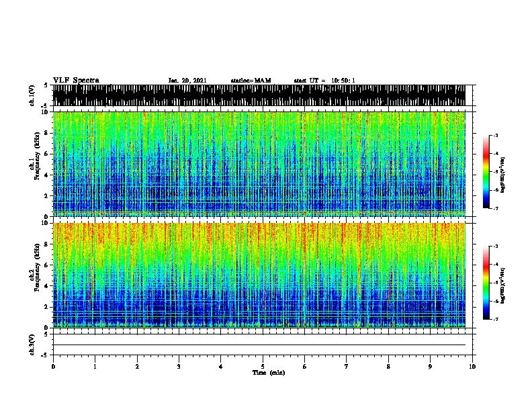Click the flat ch.3 voltage trace line
Image resolution: width=532 pixels, height=411 pixels.
tap(259, 345)
